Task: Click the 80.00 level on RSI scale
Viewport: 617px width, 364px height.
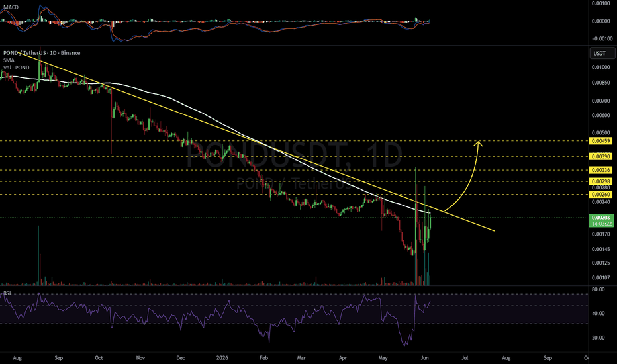Action: [x=598, y=290]
